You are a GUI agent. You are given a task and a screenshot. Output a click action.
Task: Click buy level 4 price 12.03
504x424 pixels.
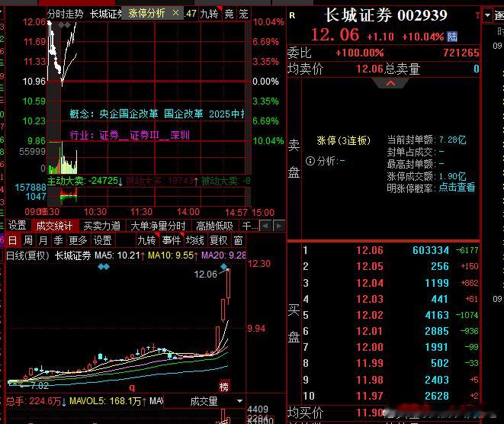370,299
